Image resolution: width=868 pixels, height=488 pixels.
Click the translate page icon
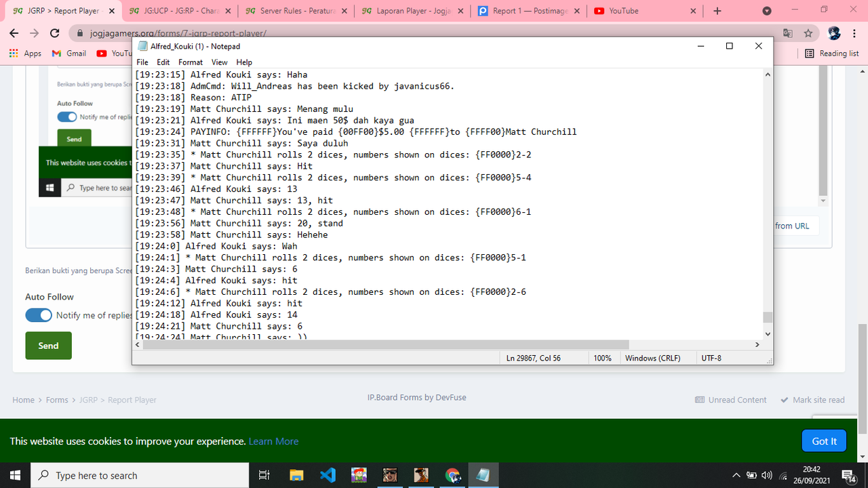coord(787,33)
